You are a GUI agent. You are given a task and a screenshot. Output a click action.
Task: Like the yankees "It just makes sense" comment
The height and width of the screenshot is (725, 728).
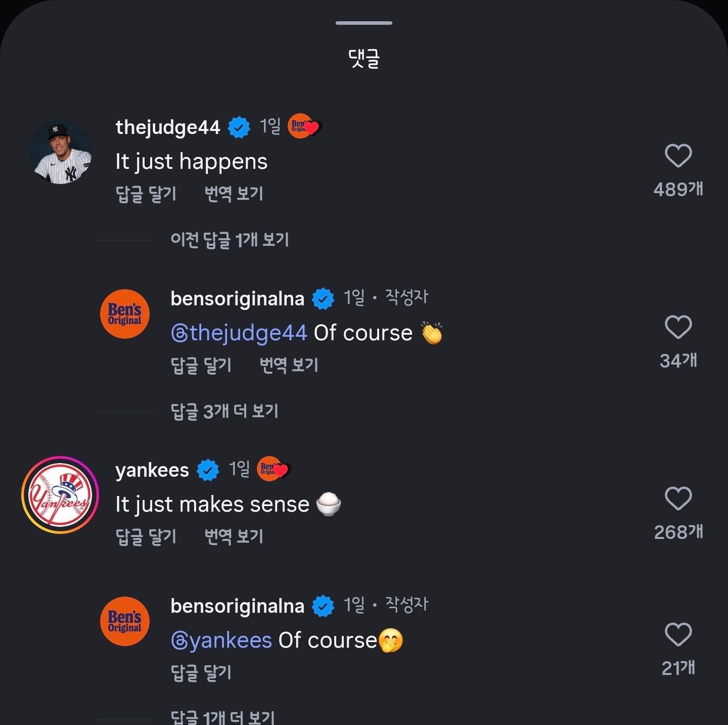678,499
